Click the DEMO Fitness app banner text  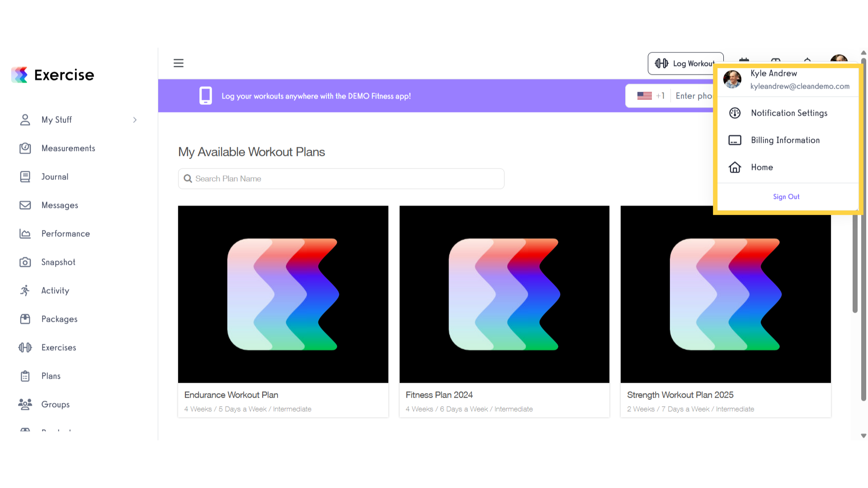pos(316,96)
